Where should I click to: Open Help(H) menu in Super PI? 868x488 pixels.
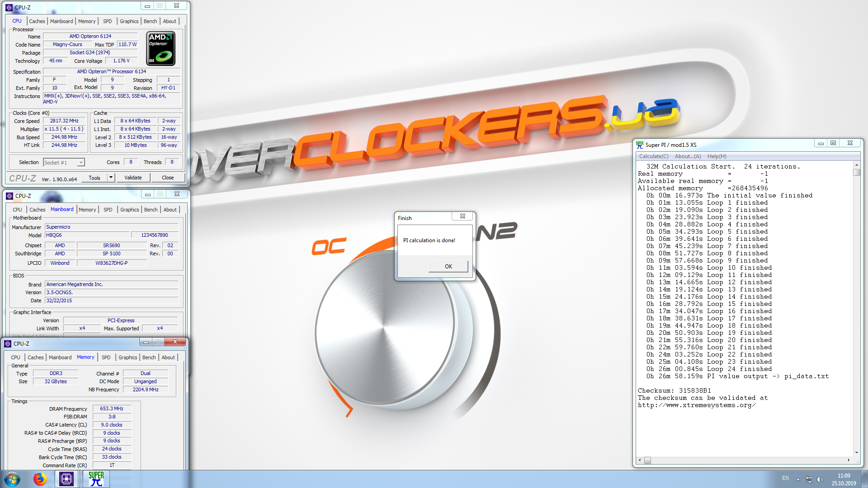point(717,156)
